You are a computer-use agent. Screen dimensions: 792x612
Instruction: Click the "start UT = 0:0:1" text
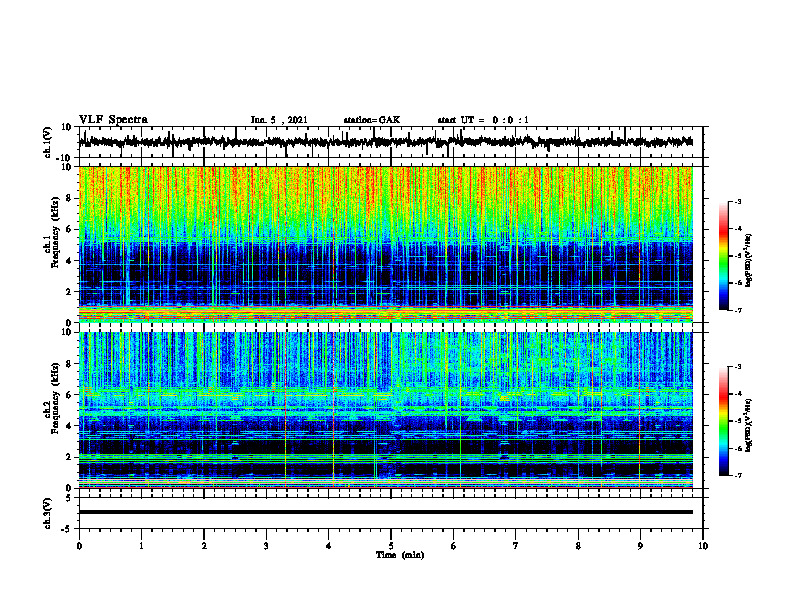483,120
